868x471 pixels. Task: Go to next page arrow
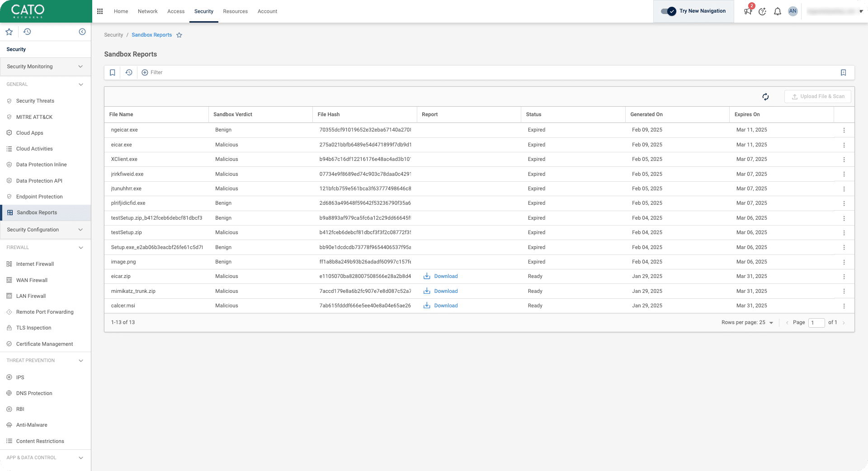click(x=844, y=323)
